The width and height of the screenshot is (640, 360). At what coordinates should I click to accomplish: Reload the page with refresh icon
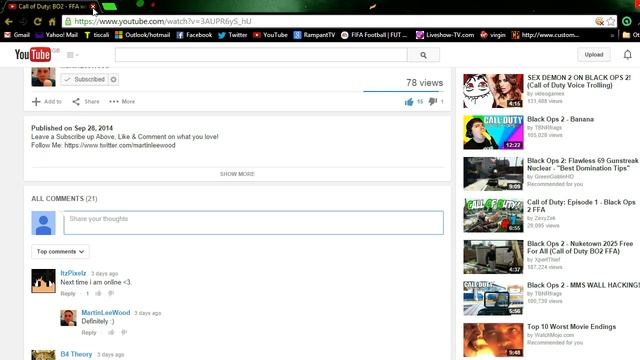tap(38, 22)
